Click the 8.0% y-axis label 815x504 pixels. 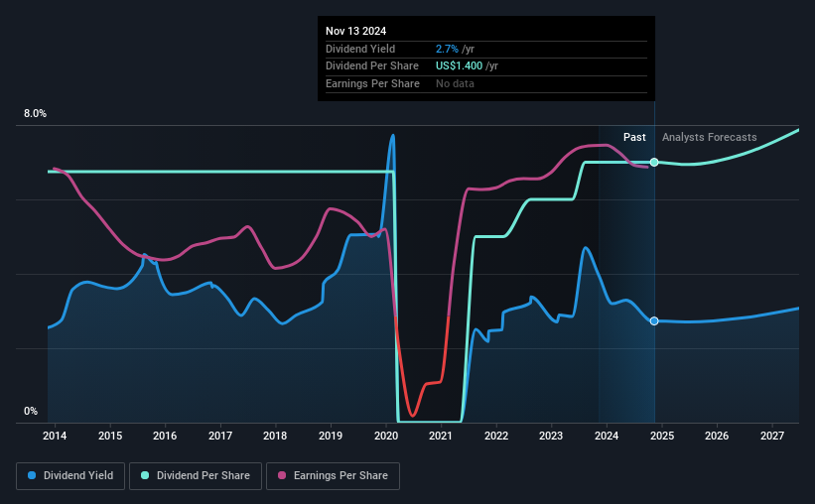click(35, 114)
